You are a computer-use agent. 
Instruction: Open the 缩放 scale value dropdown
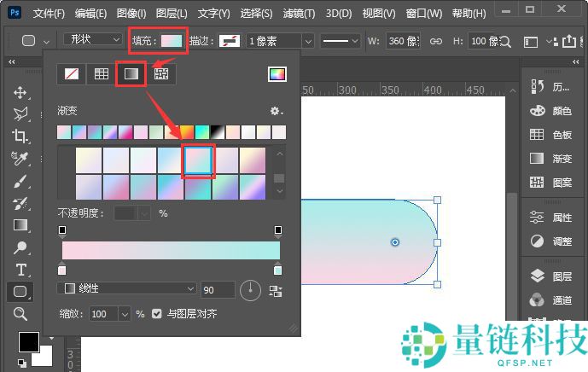(x=125, y=314)
